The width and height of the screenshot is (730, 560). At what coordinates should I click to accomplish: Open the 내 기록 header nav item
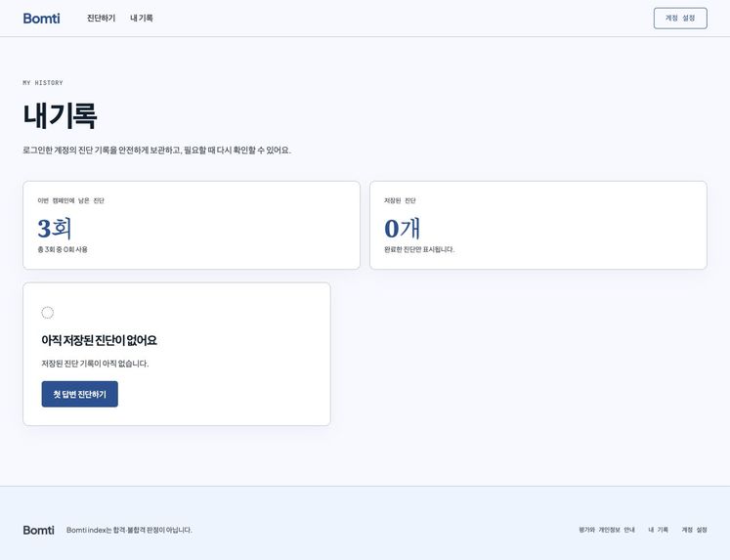142,19
